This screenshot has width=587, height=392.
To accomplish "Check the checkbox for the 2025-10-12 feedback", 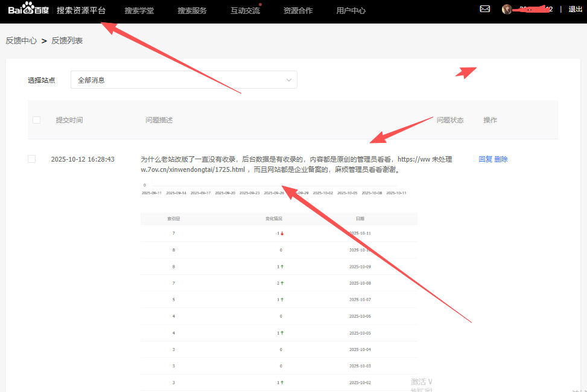I will click(31, 159).
